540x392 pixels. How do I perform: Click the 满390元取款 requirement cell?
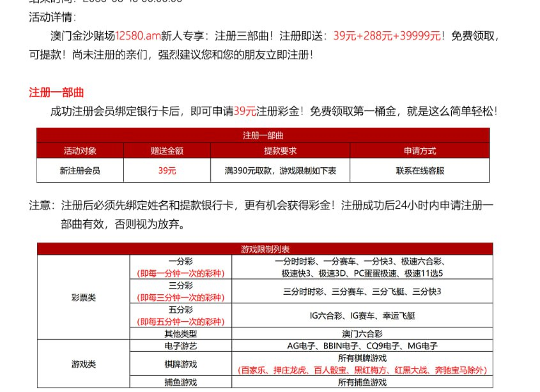point(280,170)
